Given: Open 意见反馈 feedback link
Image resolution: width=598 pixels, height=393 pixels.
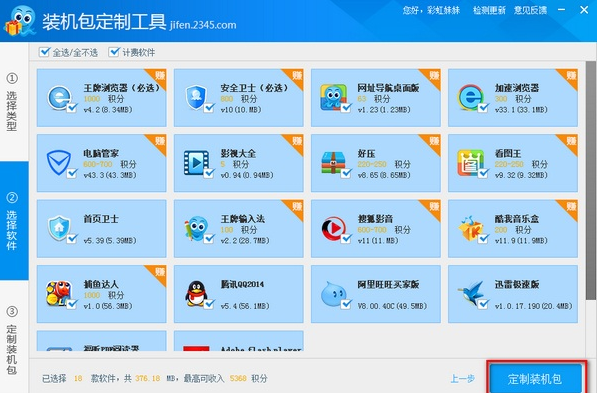Looking at the screenshot, I should pyautogui.click(x=530, y=10).
